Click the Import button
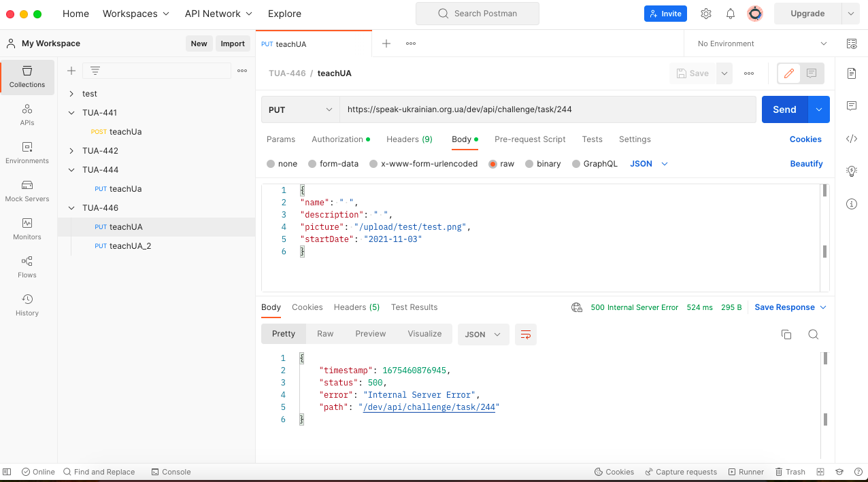Viewport: 868px width, 482px height. (x=233, y=44)
